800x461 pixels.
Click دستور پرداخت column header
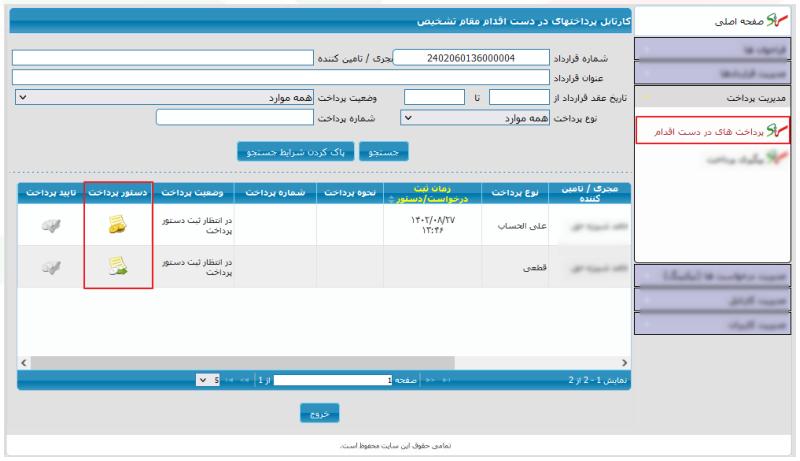(x=118, y=193)
